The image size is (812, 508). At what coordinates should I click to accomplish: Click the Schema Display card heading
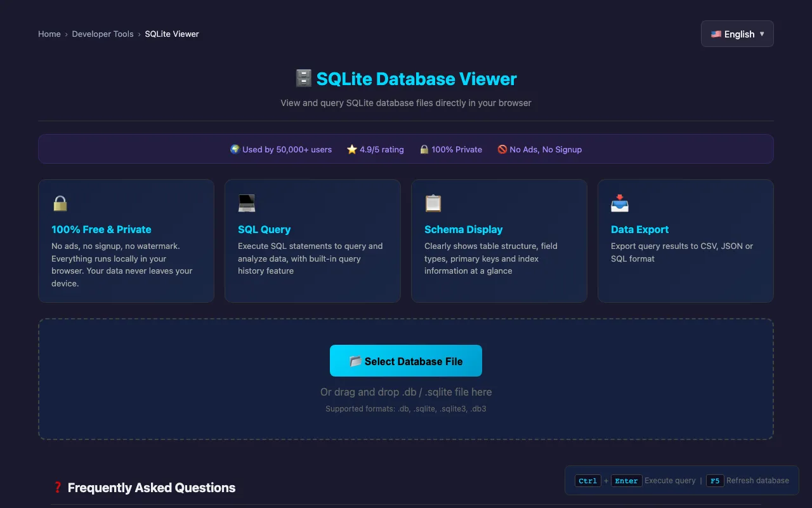[464, 229]
